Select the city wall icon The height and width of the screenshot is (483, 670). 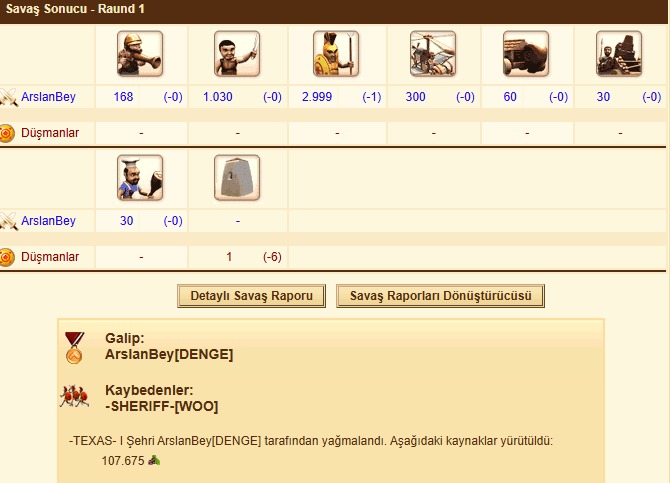[x=237, y=178]
